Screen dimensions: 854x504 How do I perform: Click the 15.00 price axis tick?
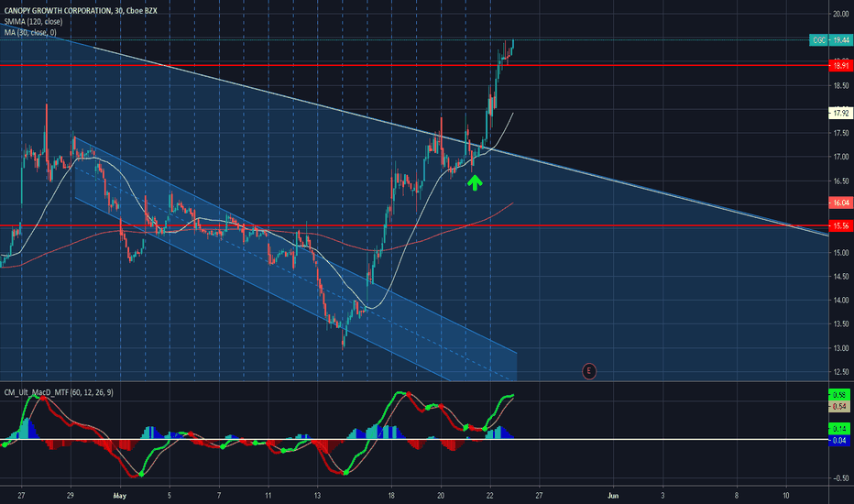(841, 253)
